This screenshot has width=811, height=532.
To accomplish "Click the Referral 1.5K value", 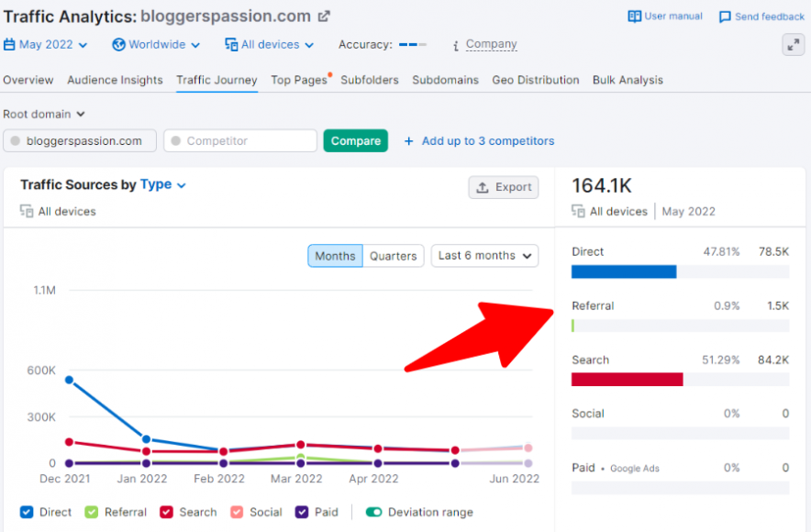I will tap(778, 306).
